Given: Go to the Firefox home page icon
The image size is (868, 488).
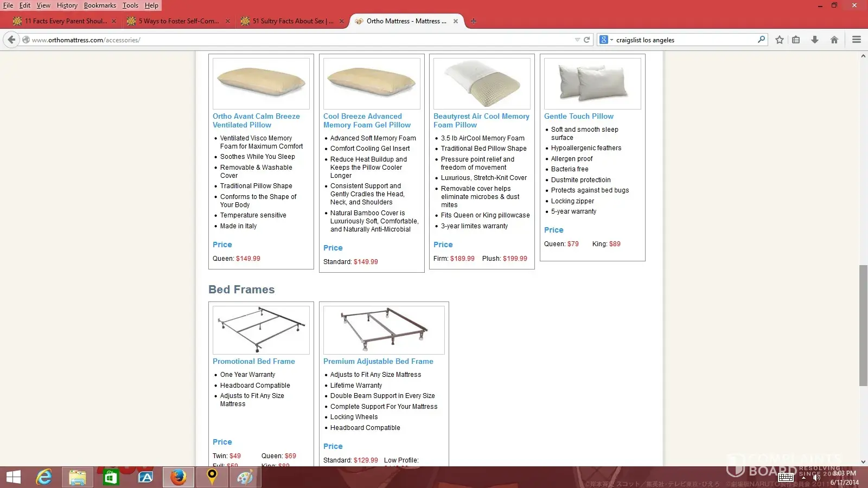Looking at the screenshot, I should [x=834, y=40].
